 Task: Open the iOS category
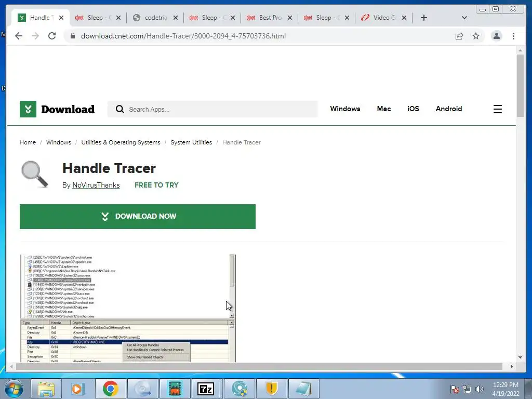[x=413, y=109]
